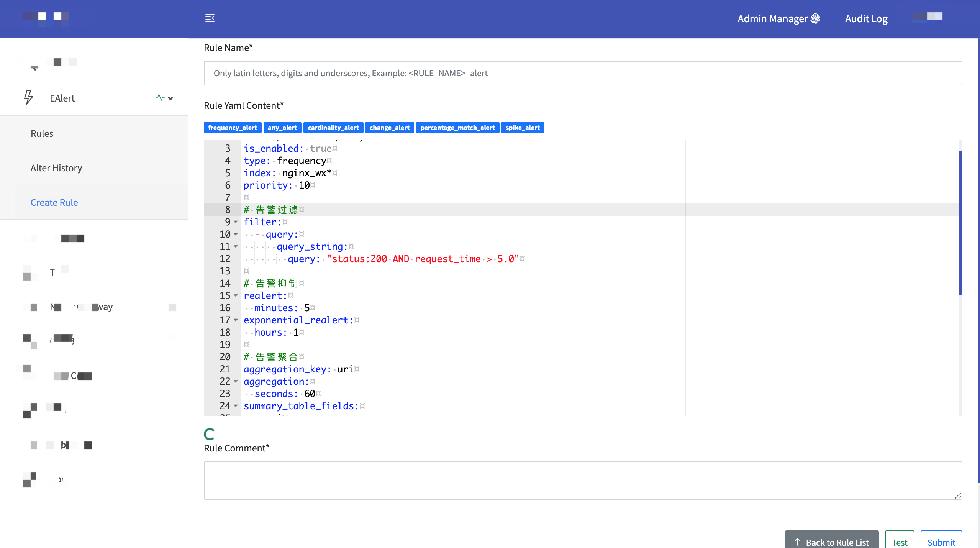The image size is (980, 548).
Task: Collapse the sidebar using the menu-fold icon
Action: coord(210,18)
